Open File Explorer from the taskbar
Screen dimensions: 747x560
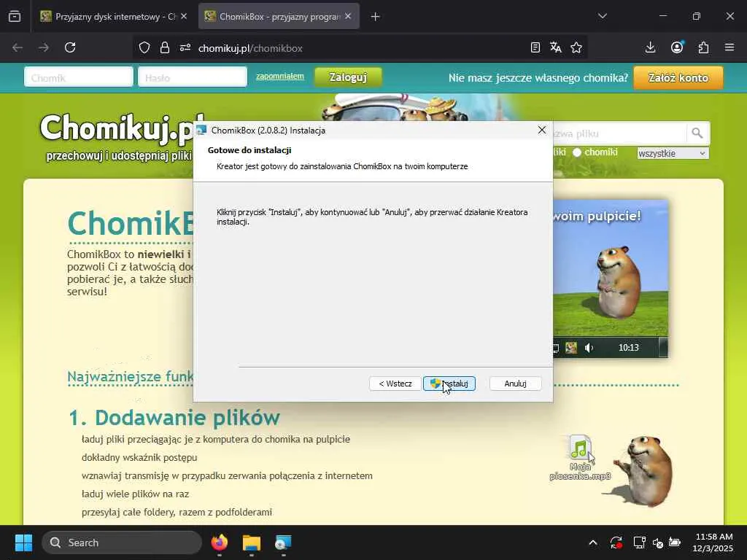pos(252,542)
